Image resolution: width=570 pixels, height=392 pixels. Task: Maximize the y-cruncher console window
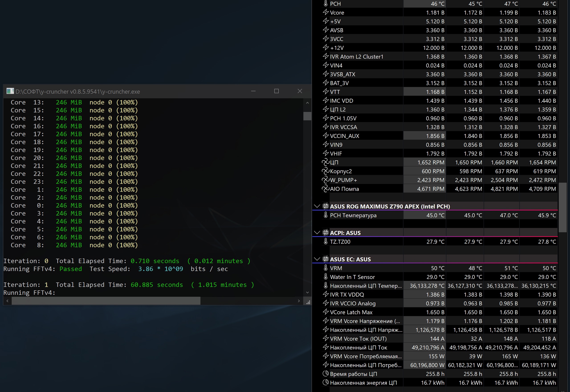pos(276,91)
